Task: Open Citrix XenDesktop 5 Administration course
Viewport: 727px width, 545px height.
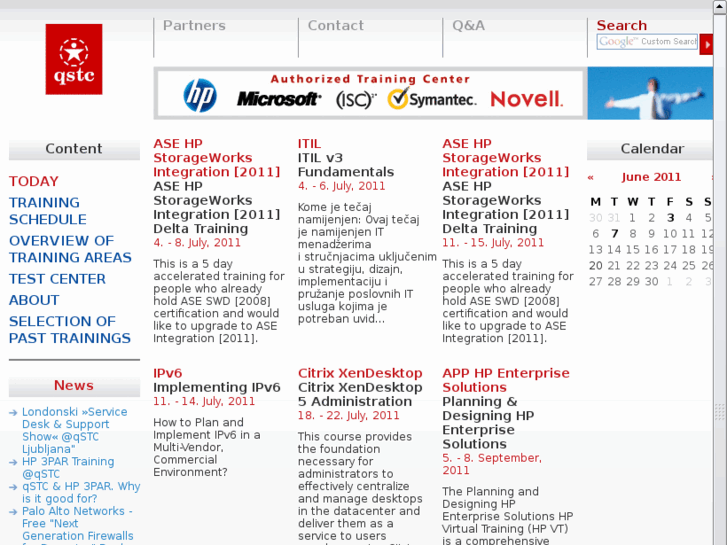Action: 360,394
